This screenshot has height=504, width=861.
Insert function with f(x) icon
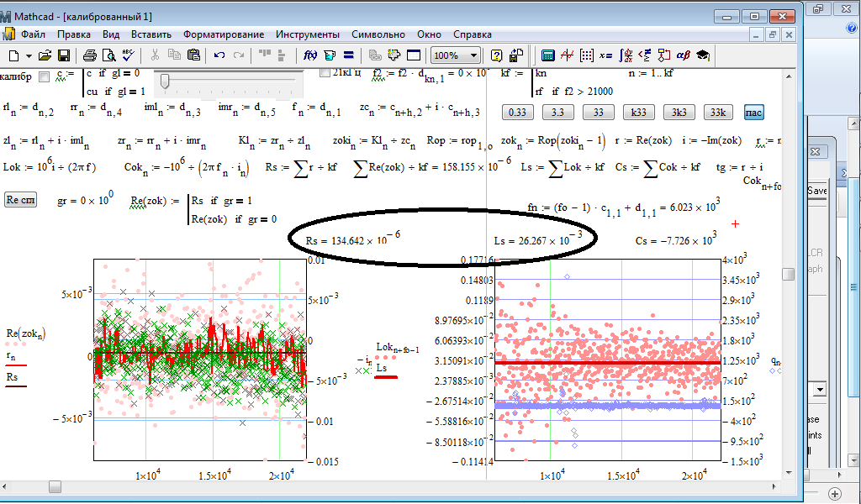coord(310,55)
